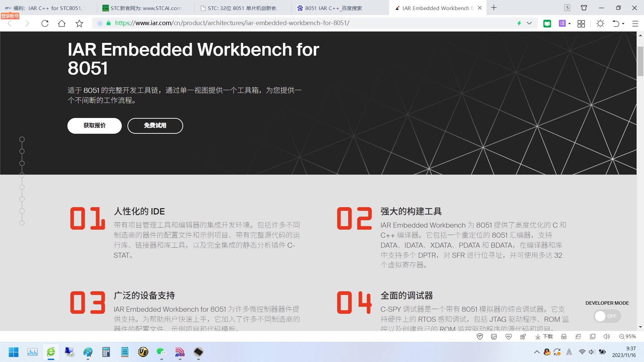Reload the page with the refresh icon

point(45,23)
